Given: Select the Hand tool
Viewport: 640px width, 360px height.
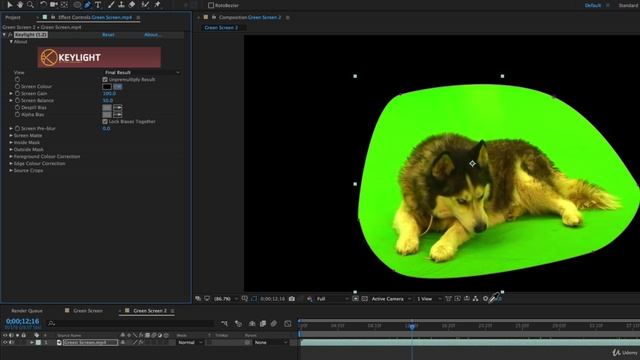Looking at the screenshot, I should click(20, 4).
